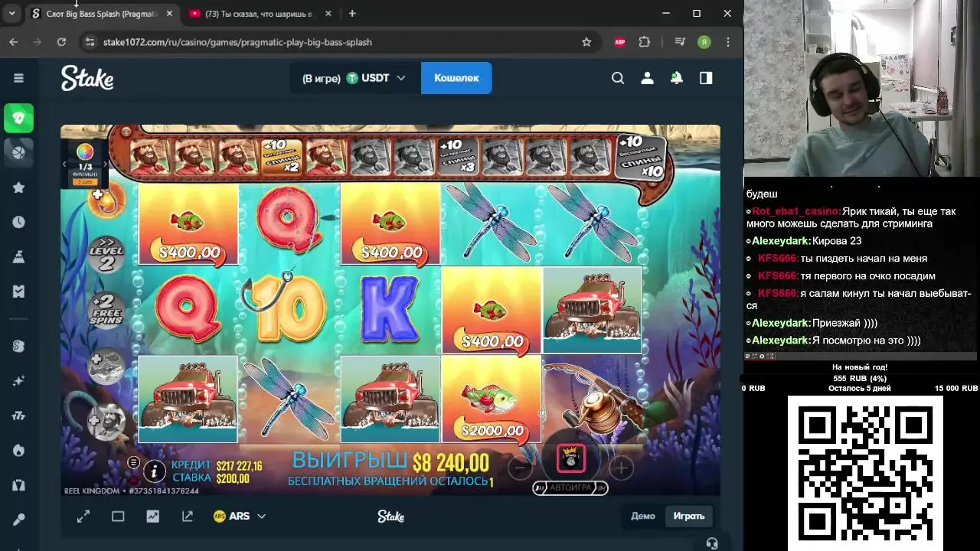Decrease bet with minus button

pos(521,467)
